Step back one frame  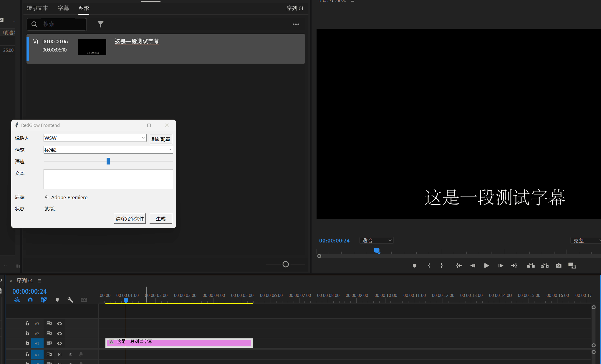473,266
